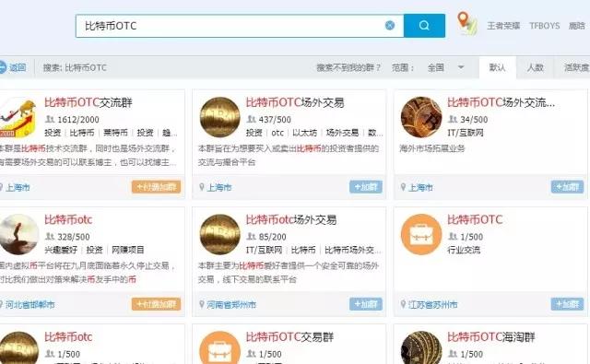Expand the 范围 全国 dropdown
590x364 pixels.
pos(446,67)
